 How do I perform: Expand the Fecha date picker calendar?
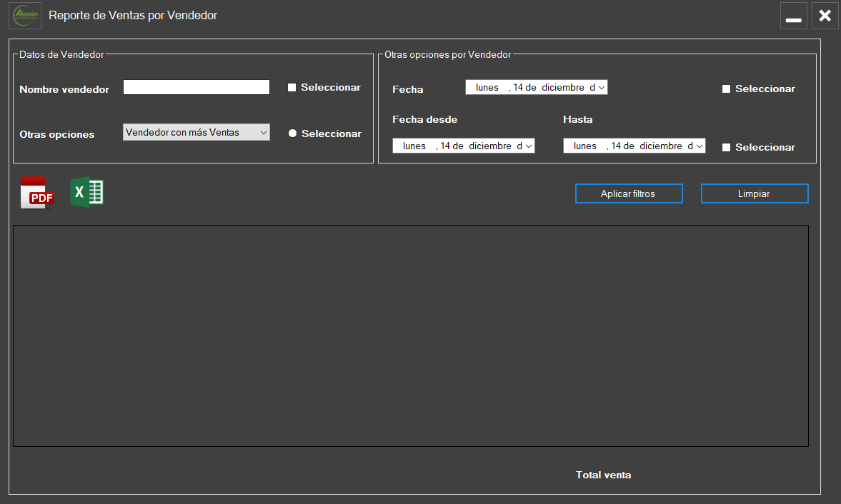click(601, 87)
